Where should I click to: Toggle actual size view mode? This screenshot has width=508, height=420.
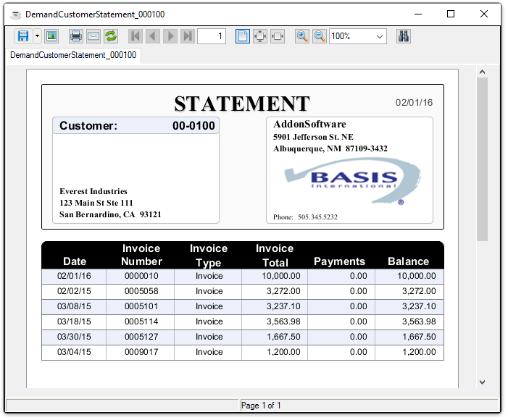tap(243, 36)
